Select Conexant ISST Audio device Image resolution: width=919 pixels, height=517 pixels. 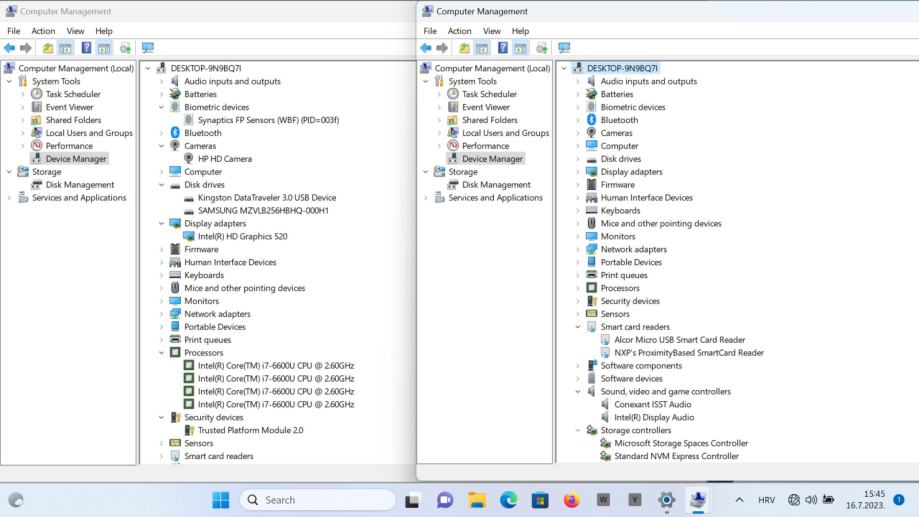click(x=653, y=405)
